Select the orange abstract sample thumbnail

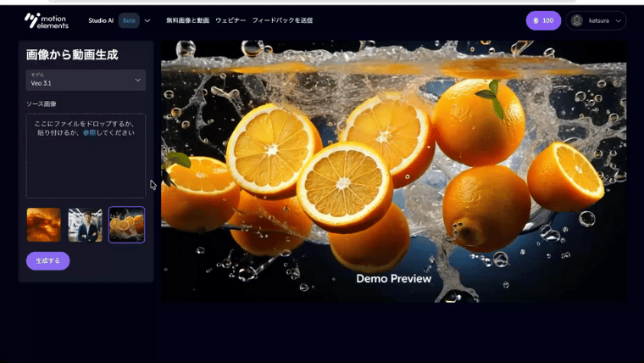coord(44,225)
